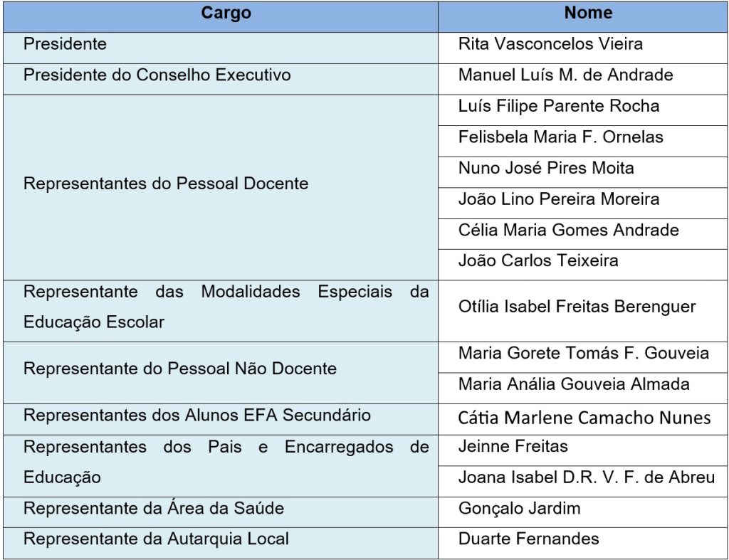
Task: Select João Lino Pereira Moreira
Action: pos(559,199)
